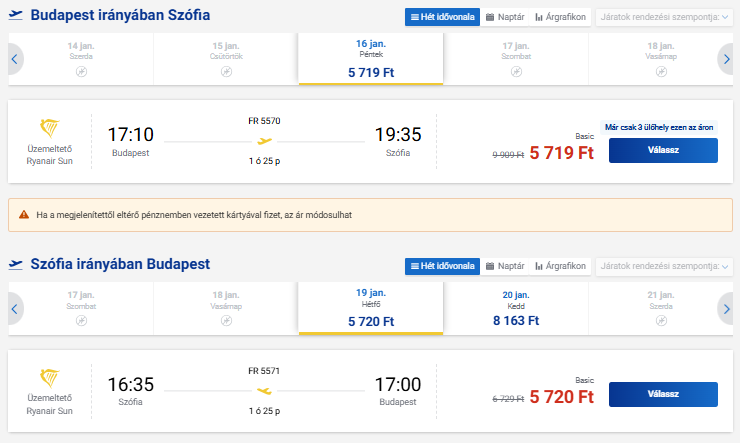Open the return Járatok rendezési szempontja dropdown
Image resolution: width=740 pixels, height=443 pixels.
pyautogui.click(x=663, y=266)
